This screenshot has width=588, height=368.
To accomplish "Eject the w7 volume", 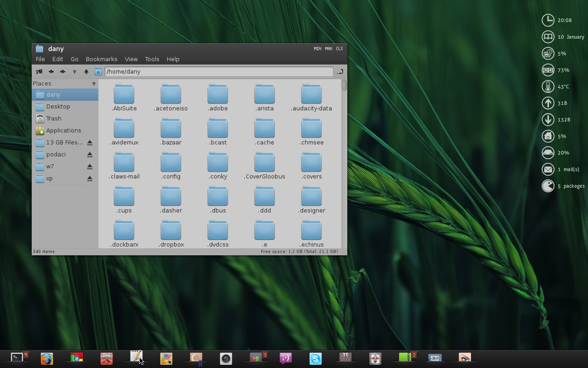I will pyautogui.click(x=90, y=167).
